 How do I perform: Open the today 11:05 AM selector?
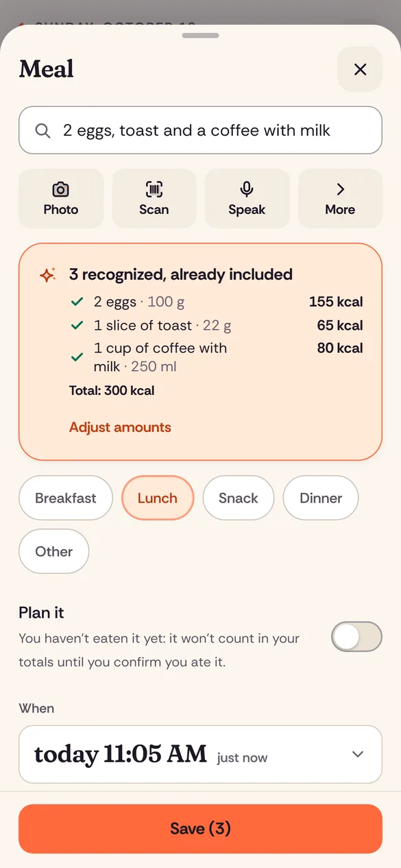(200, 754)
